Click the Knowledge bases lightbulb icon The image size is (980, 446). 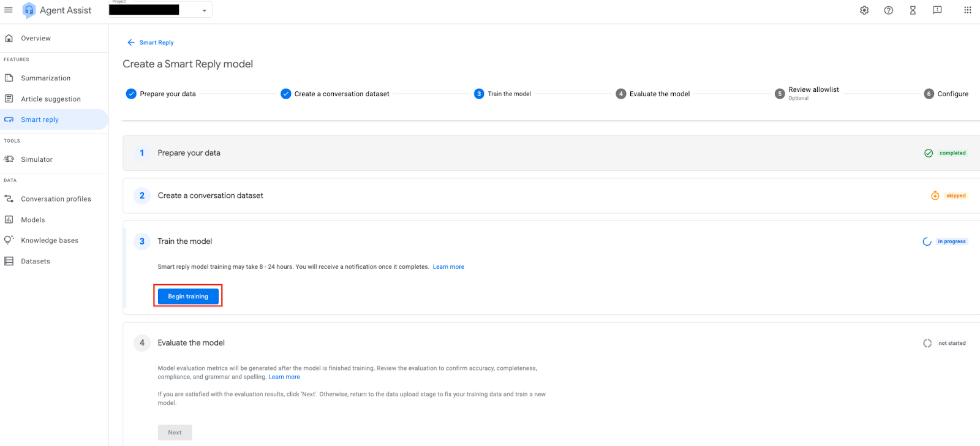point(9,240)
